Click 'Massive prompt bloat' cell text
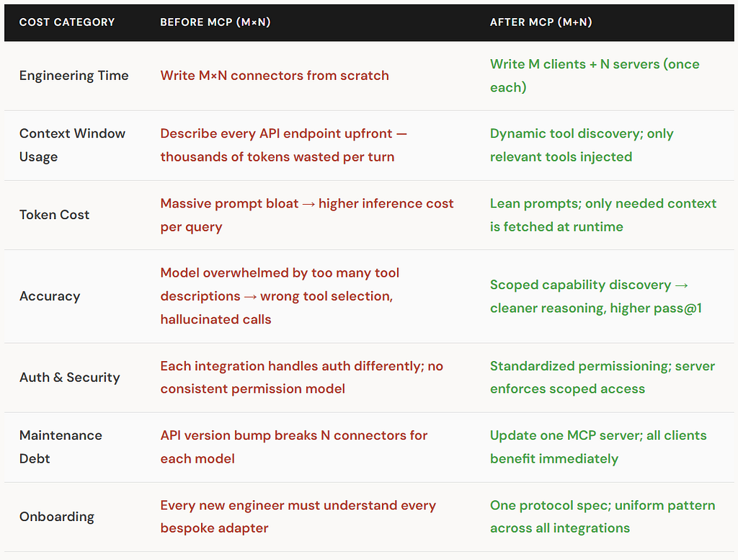 point(229,203)
